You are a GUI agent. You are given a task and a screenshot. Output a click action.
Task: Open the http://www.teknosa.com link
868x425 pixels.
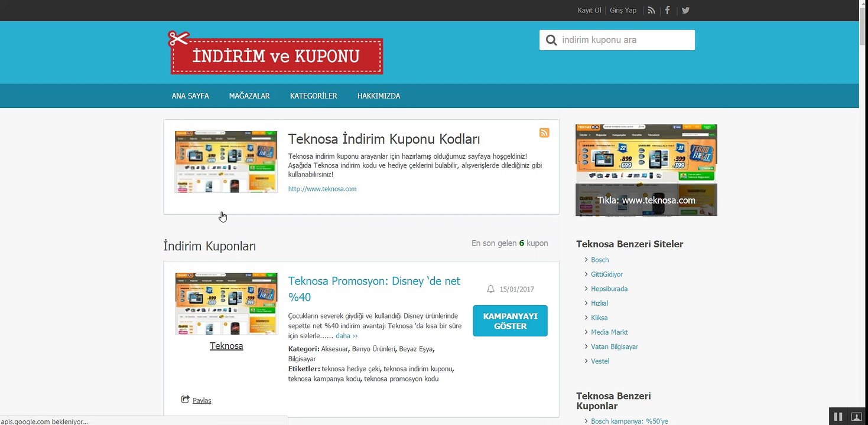point(322,189)
